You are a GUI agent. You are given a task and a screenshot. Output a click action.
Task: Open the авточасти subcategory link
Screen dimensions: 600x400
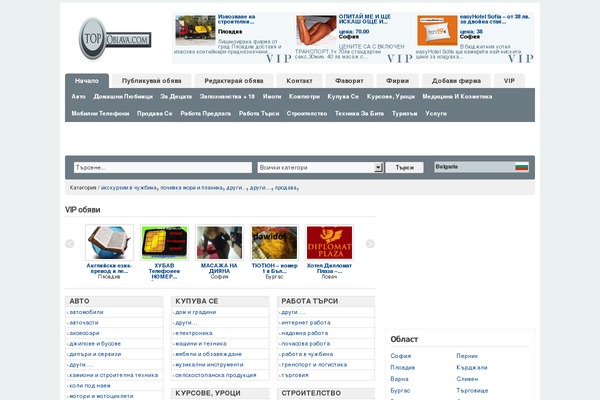pyautogui.click(x=84, y=323)
